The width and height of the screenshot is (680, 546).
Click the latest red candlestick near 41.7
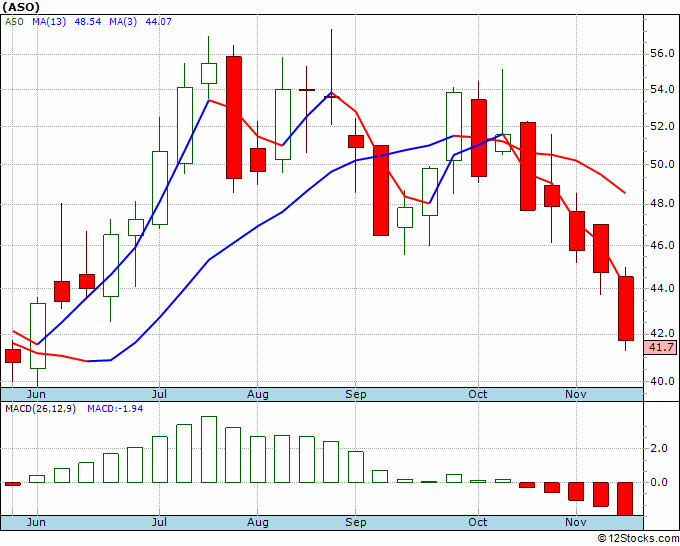[625, 308]
